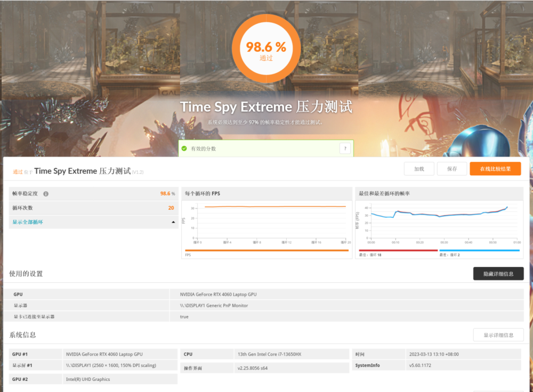Image resolution: width=533 pixels, height=392 pixels.
Task: Click the 最佳和最差循环的帧率 chart
Action: pyautogui.click(x=439, y=223)
